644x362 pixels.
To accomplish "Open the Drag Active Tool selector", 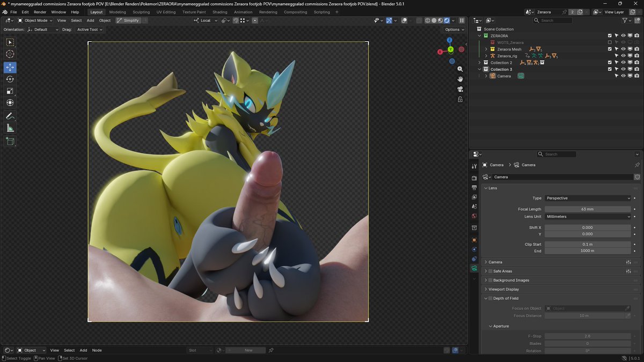I will click(x=89, y=29).
